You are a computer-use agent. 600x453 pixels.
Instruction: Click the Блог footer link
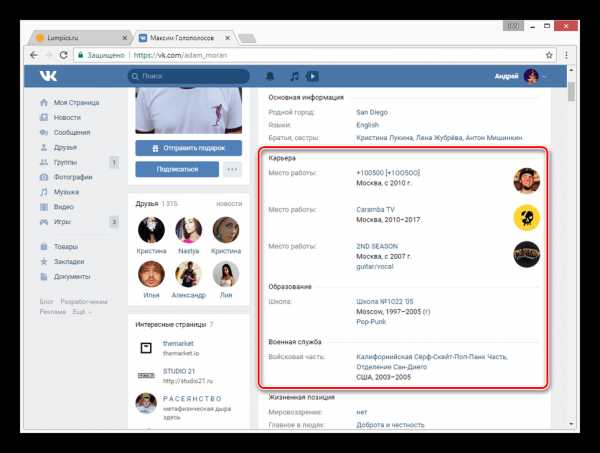pos(46,302)
